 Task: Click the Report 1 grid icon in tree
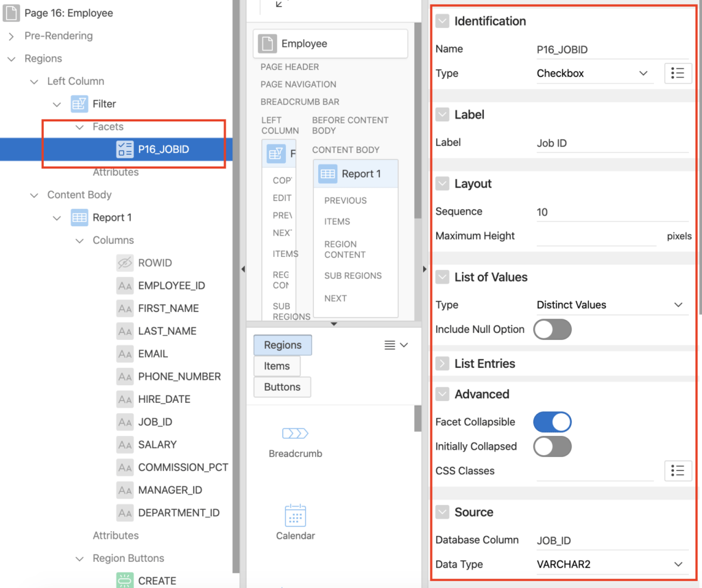tap(80, 217)
